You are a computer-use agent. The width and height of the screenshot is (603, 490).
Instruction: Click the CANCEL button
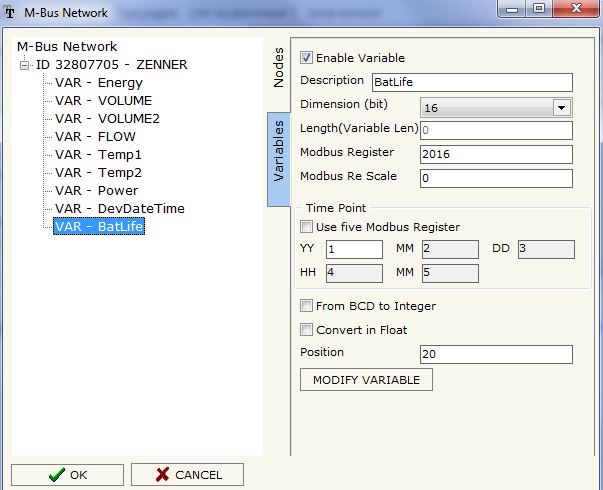[187, 474]
